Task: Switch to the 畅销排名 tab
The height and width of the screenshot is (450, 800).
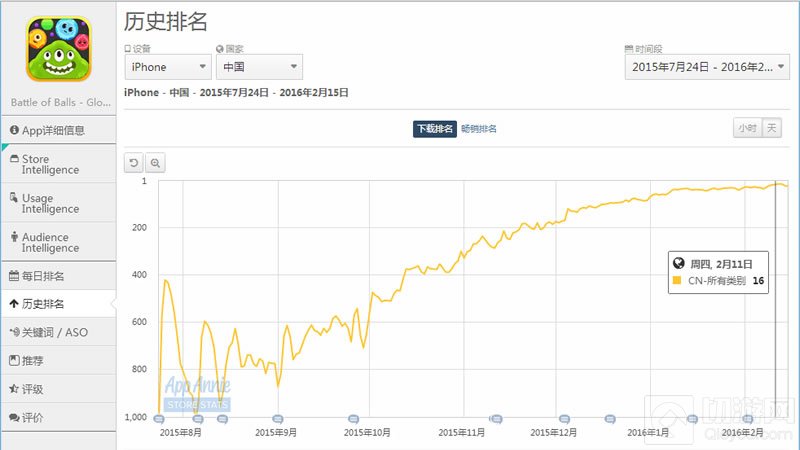Action: click(479, 129)
